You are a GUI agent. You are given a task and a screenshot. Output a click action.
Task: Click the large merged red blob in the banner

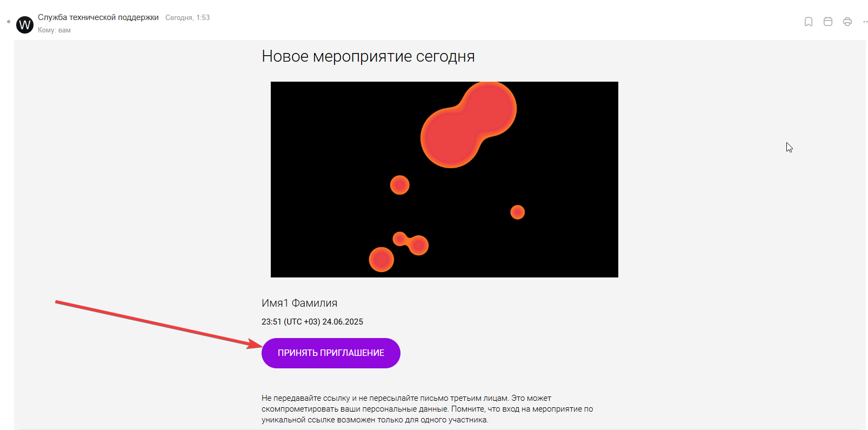point(468,124)
